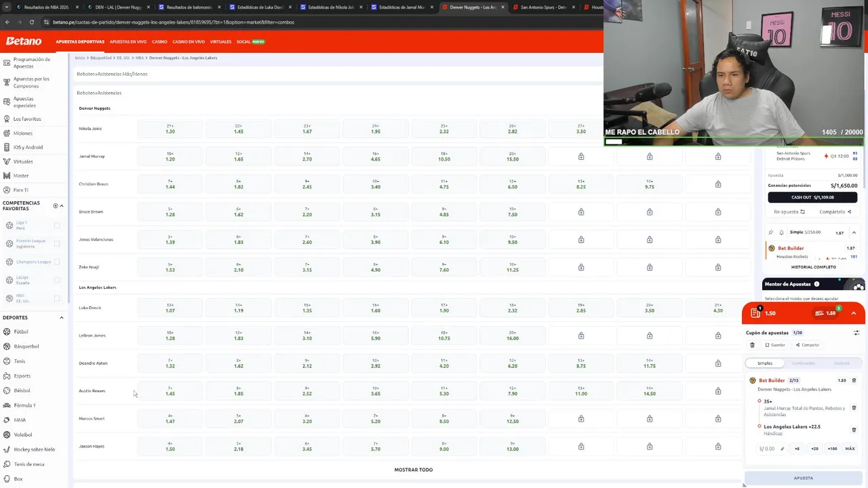
Task: Click the notification bell on Simple bet
Action: (x=781, y=232)
